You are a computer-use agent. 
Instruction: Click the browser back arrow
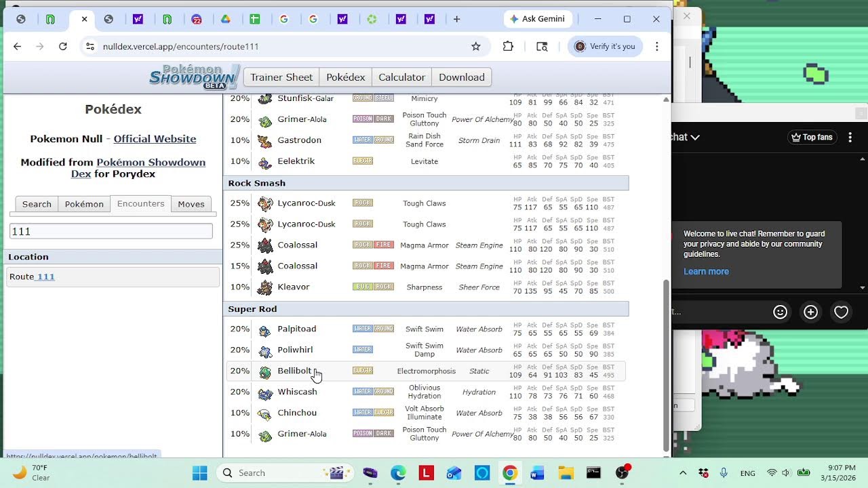click(18, 46)
